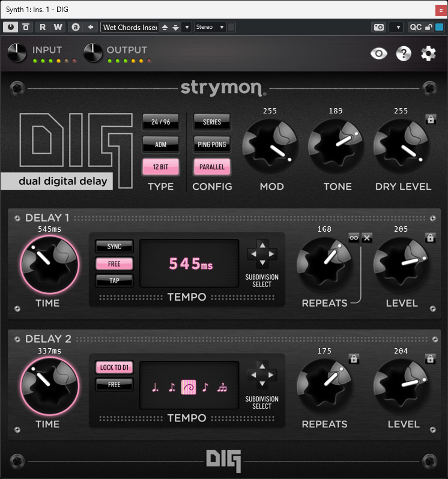This screenshot has width=448, height=479.
Task: Click the eye icon in plugin header
Action: coord(379,54)
